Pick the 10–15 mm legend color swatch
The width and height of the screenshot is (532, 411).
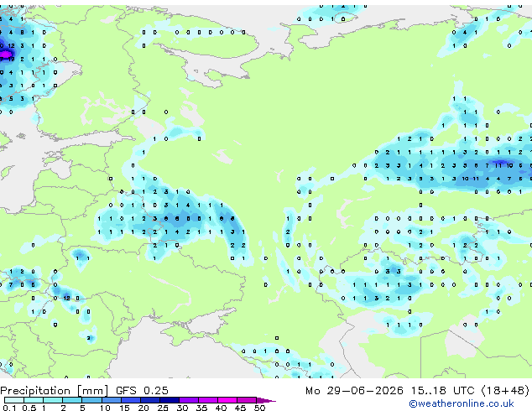click(x=111, y=400)
